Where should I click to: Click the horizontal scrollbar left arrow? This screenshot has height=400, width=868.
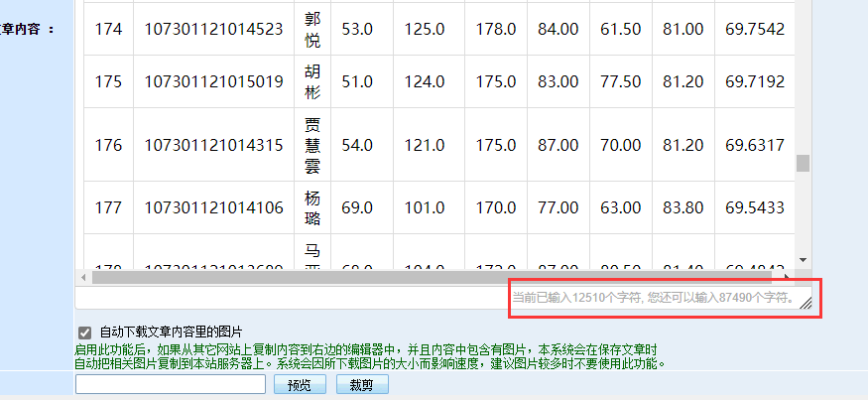(x=82, y=277)
